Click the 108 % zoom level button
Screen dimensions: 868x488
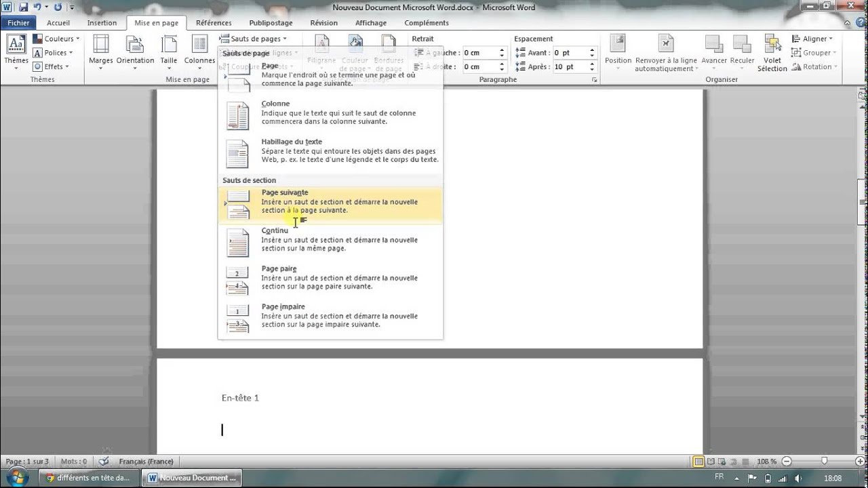[x=766, y=462]
